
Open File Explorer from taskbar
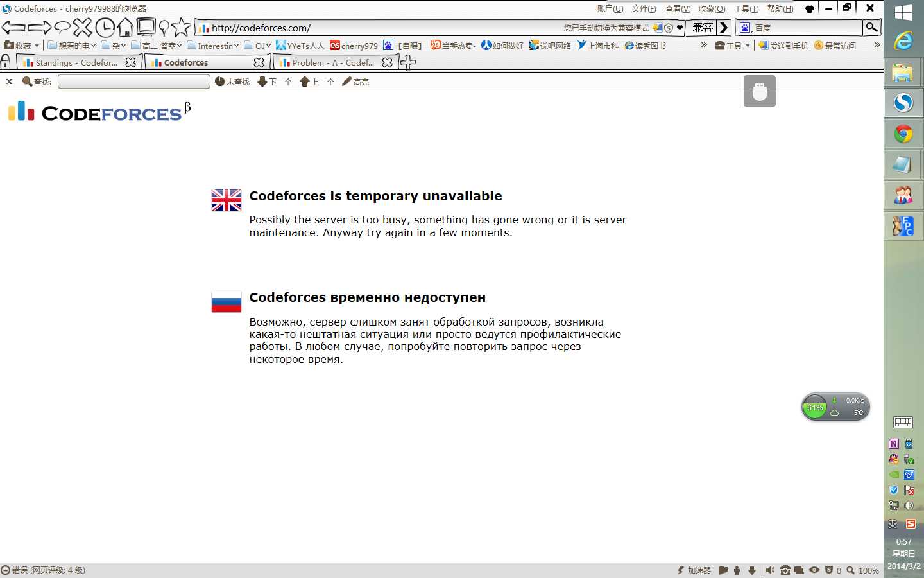(x=903, y=72)
